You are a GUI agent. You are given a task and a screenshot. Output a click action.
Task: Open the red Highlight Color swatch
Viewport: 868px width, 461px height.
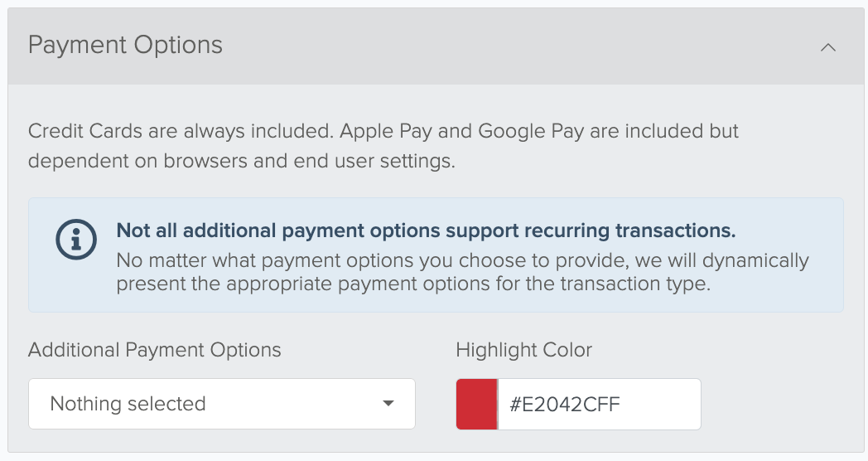476,404
